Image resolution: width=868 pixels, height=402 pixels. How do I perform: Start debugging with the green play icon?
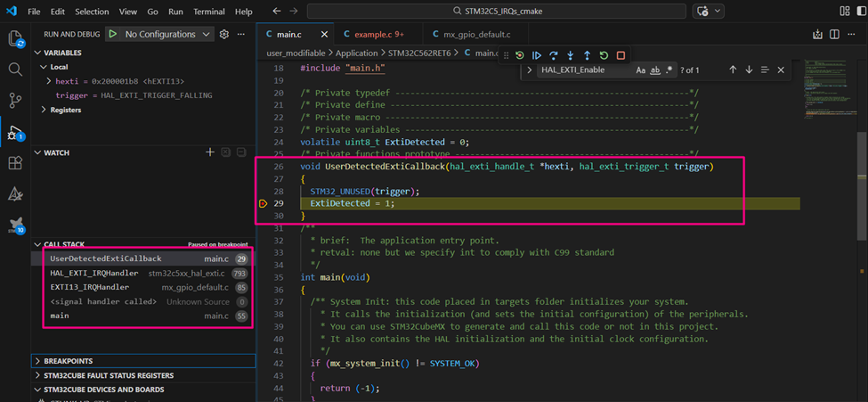[x=112, y=35]
